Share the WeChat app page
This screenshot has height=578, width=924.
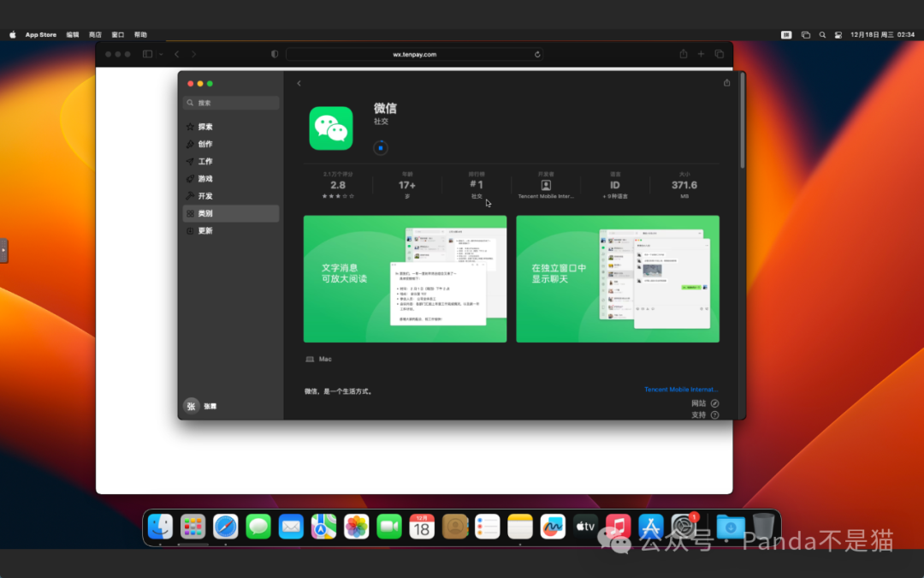point(726,82)
